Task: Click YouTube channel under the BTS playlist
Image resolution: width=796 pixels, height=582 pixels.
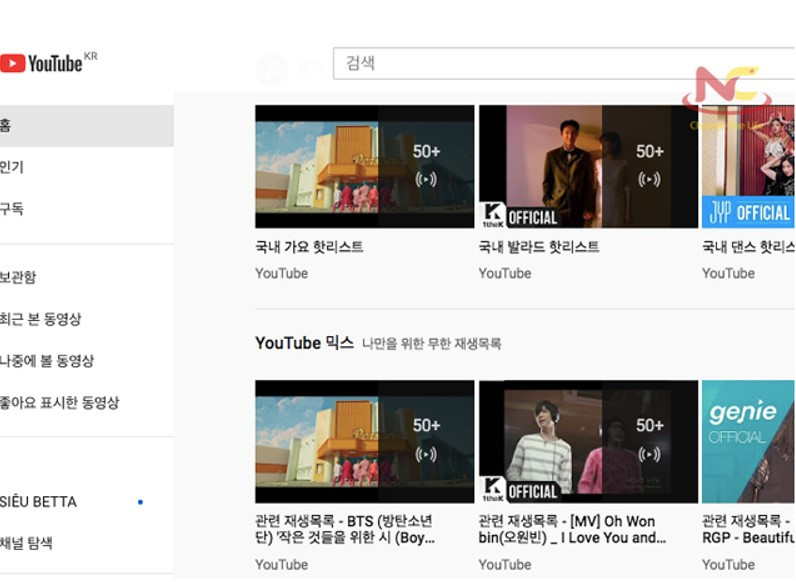Action: pyautogui.click(x=282, y=565)
